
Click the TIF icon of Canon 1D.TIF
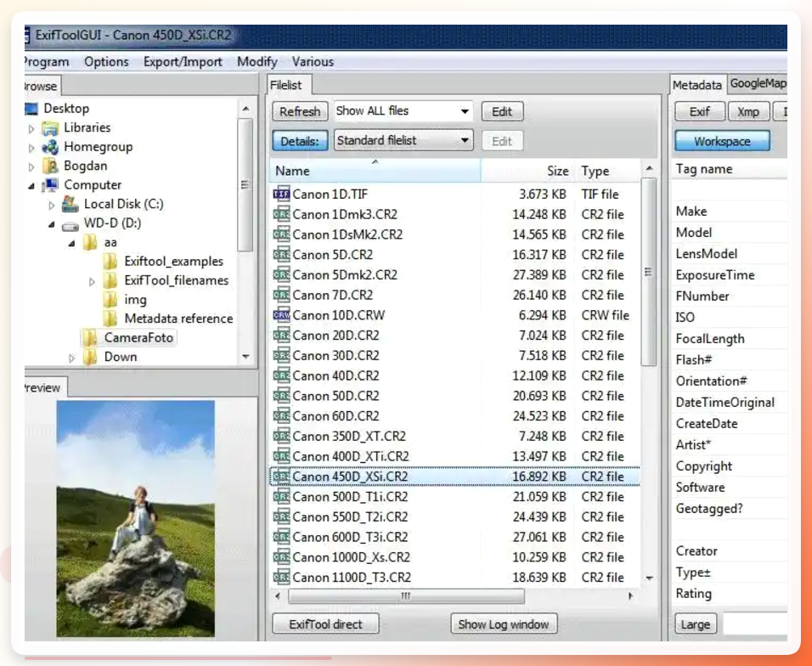click(281, 195)
